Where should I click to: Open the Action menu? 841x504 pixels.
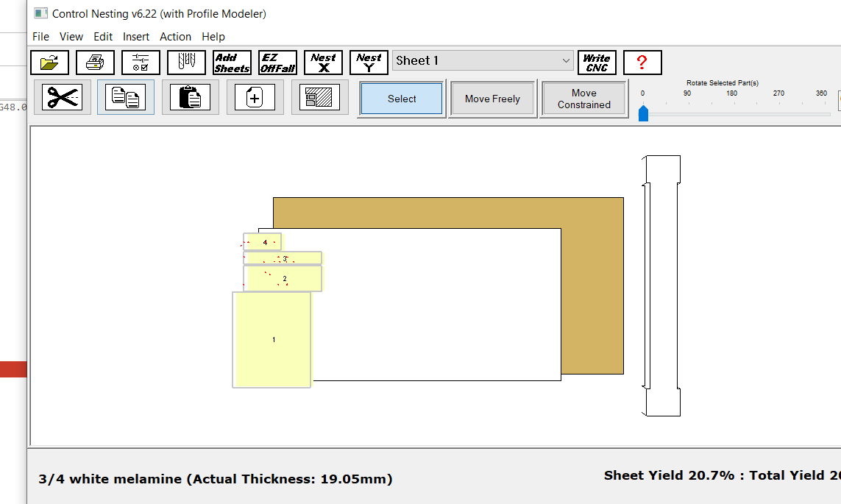tap(175, 37)
